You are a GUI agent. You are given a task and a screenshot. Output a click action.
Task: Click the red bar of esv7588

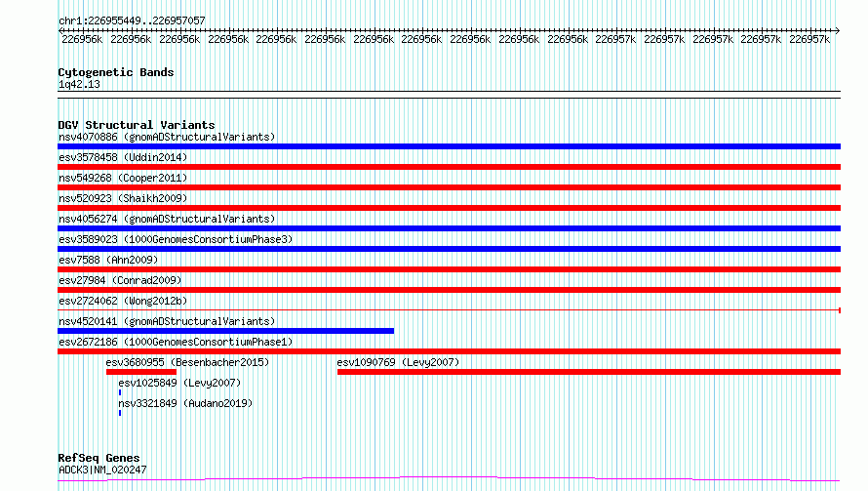click(x=449, y=269)
